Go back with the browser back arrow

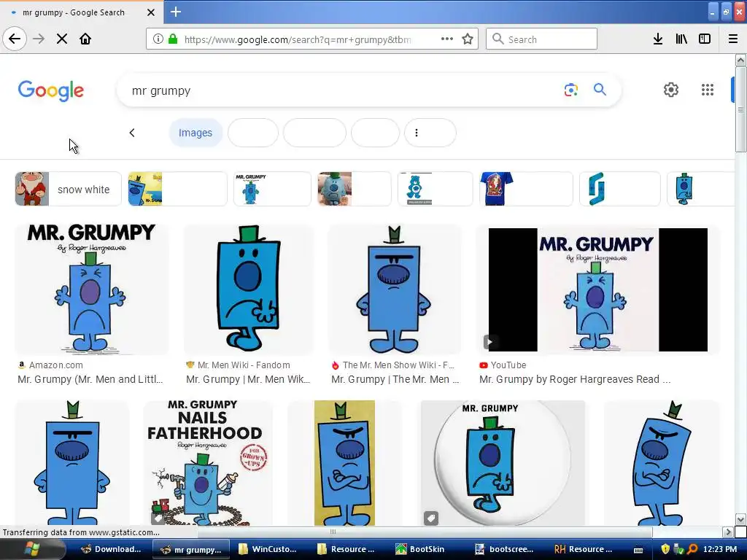pyautogui.click(x=15, y=39)
